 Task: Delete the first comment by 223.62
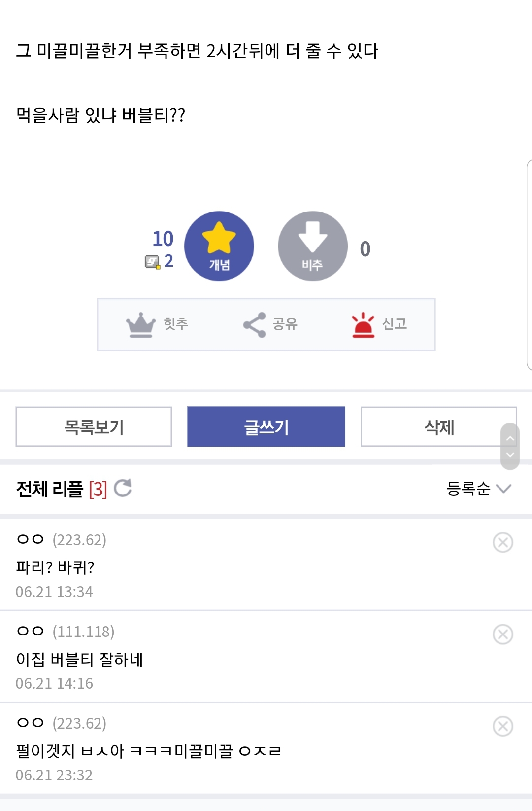[503, 542]
